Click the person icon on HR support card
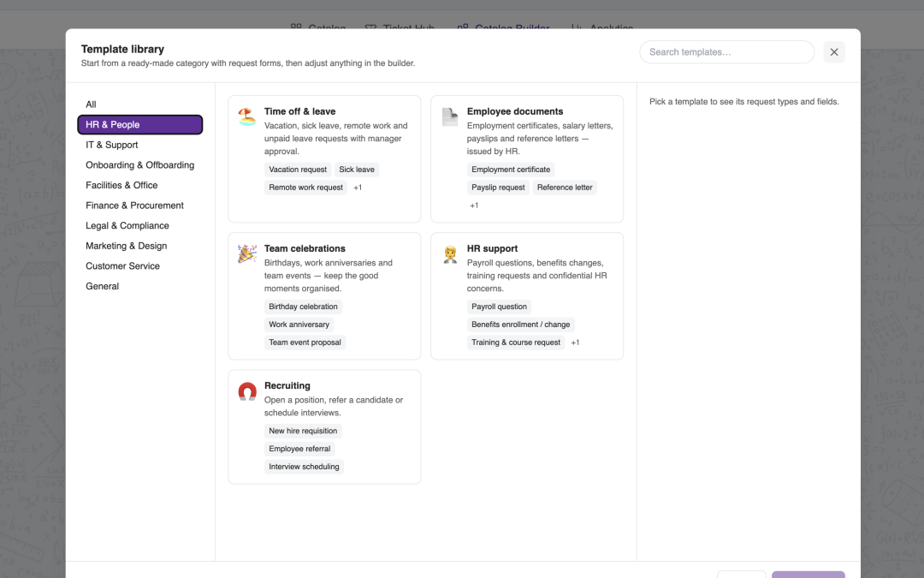 (450, 253)
